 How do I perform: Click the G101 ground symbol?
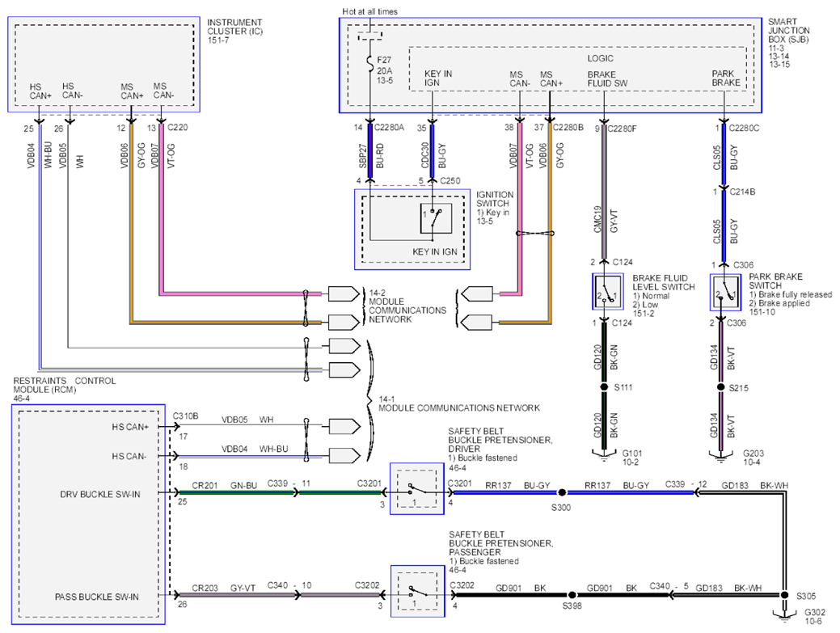point(604,456)
